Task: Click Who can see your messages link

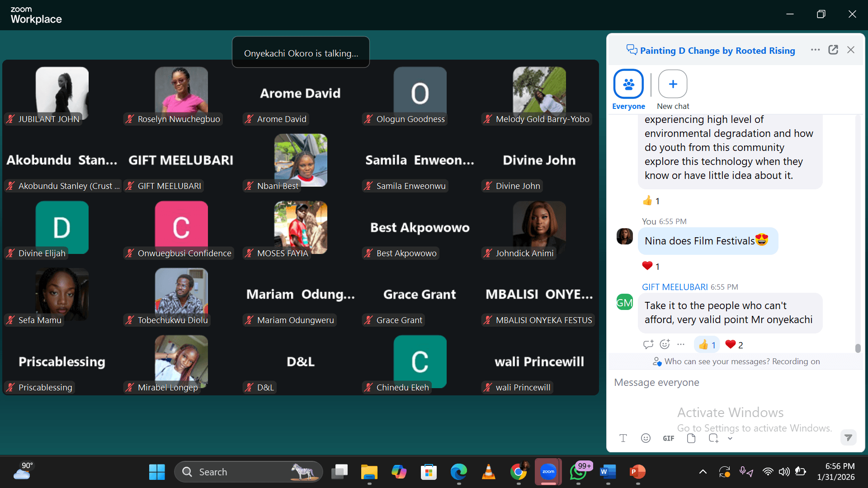Action: [x=717, y=361]
